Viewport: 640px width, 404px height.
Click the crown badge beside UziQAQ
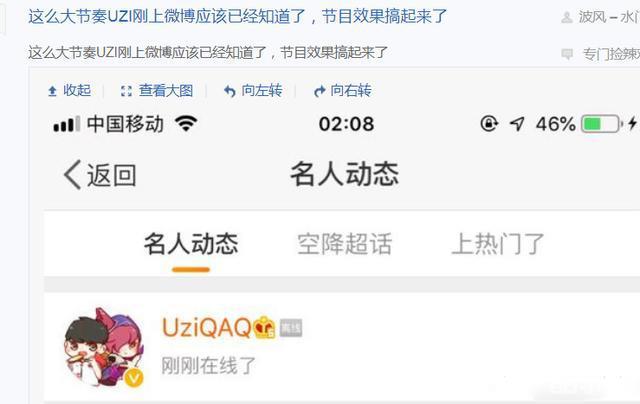coord(264,327)
